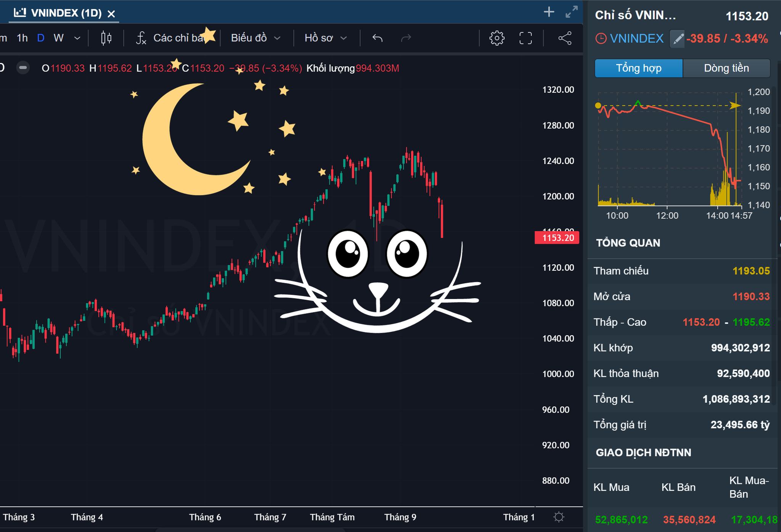Select the 1h timeframe
Image resolution: width=781 pixels, height=532 pixels.
[22, 38]
